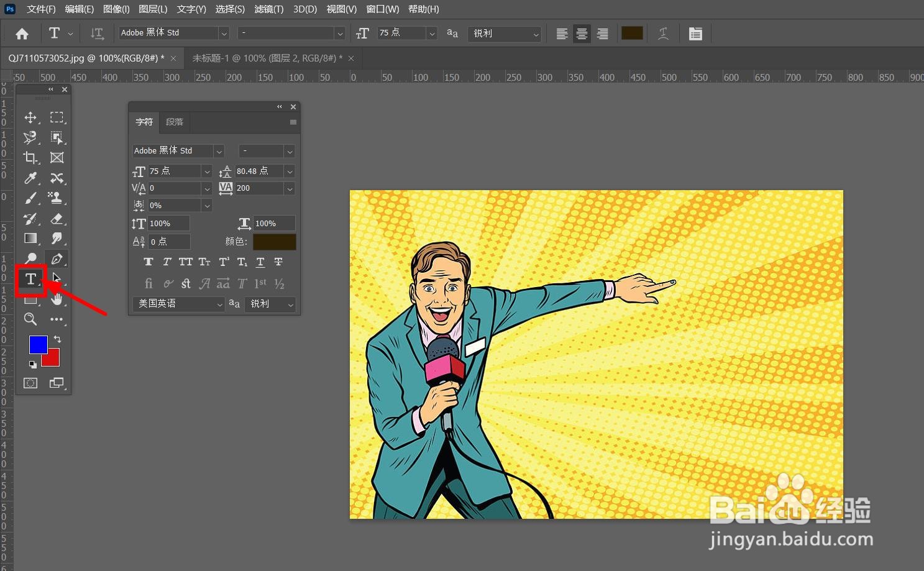Image resolution: width=924 pixels, height=571 pixels.
Task: Select the Crop tool
Action: pos(30,158)
